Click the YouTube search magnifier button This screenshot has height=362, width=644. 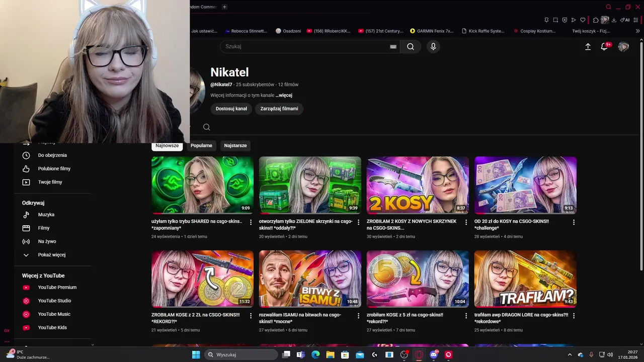coord(411,46)
